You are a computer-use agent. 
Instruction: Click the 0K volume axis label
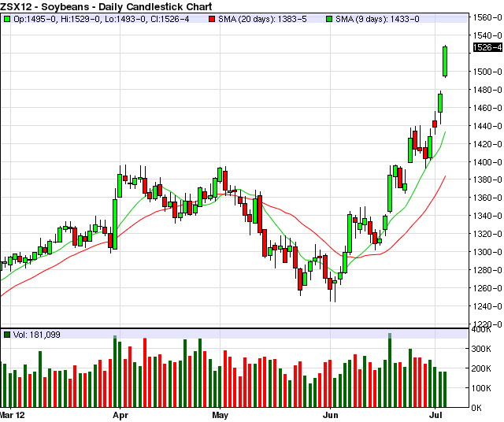[476, 408]
